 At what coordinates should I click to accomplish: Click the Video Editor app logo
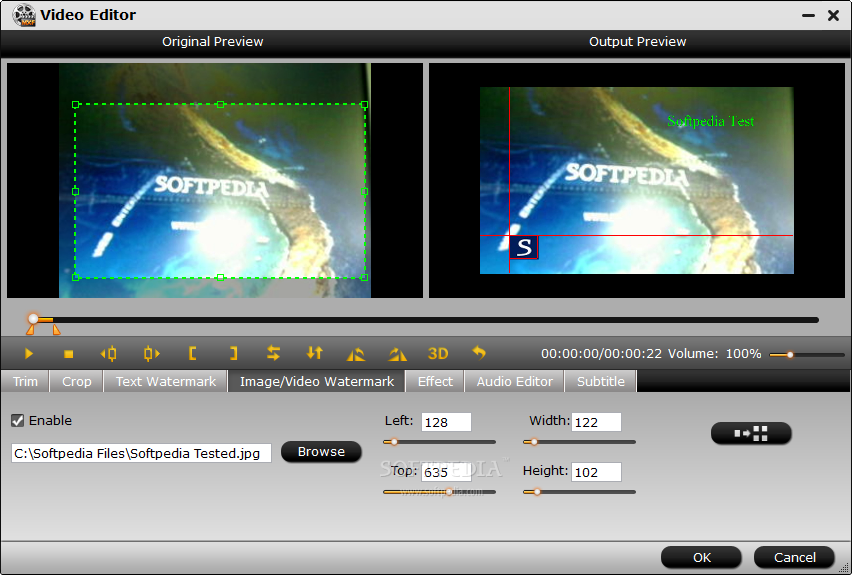click(24, 15)
